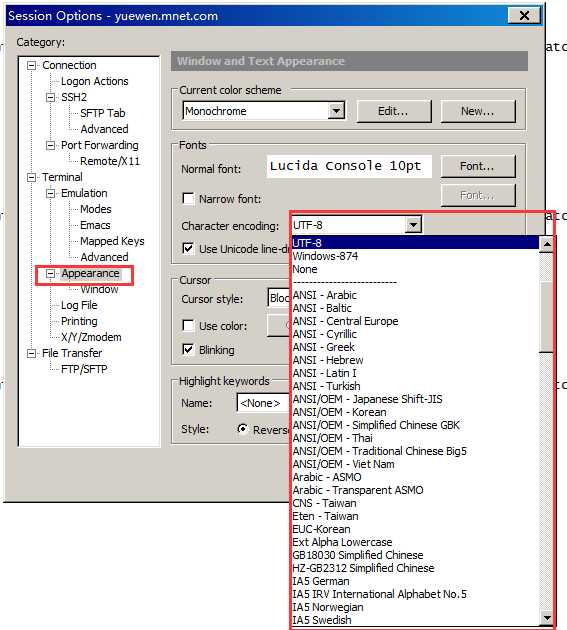
Task: Collapse the Appearance tree node
Action: pos(50,274)
